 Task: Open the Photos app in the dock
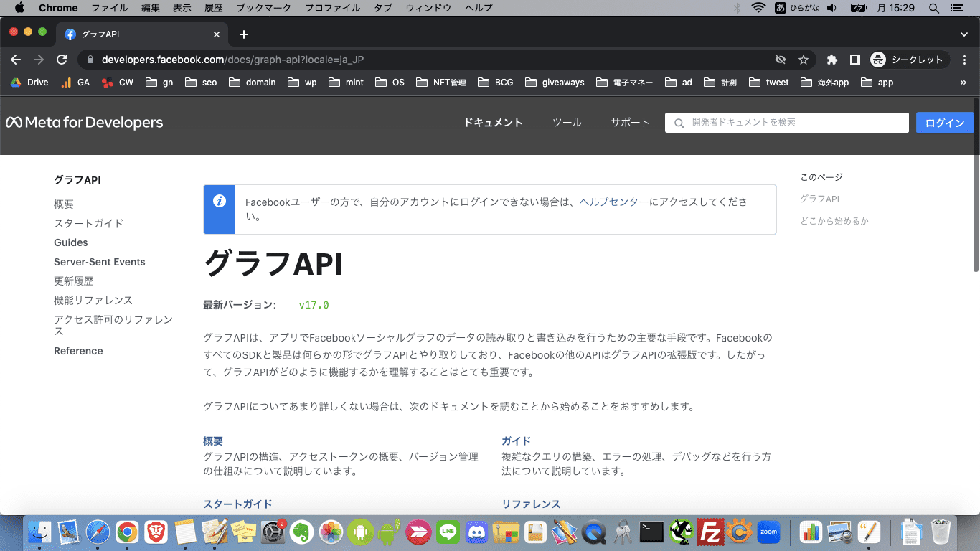click(x=331, y=532)
